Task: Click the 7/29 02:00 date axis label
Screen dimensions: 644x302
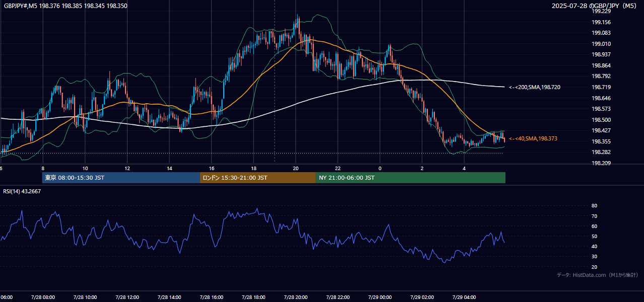Action: [422, 297]
